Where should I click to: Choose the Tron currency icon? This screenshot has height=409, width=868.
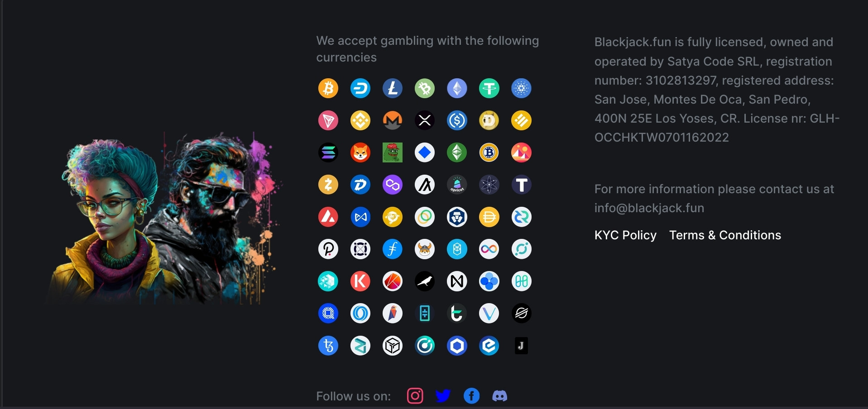[x=328, y=120]
